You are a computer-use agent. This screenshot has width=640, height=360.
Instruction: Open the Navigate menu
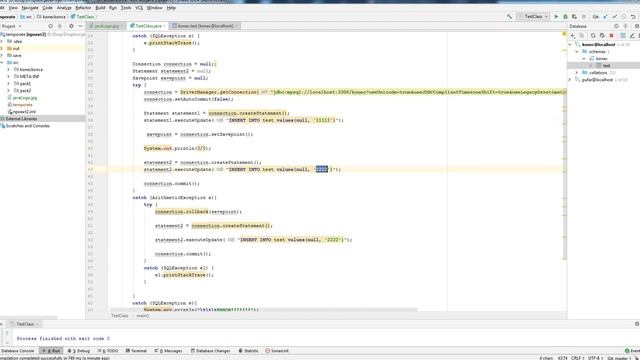pyautogui.click(x=30, y=8)
